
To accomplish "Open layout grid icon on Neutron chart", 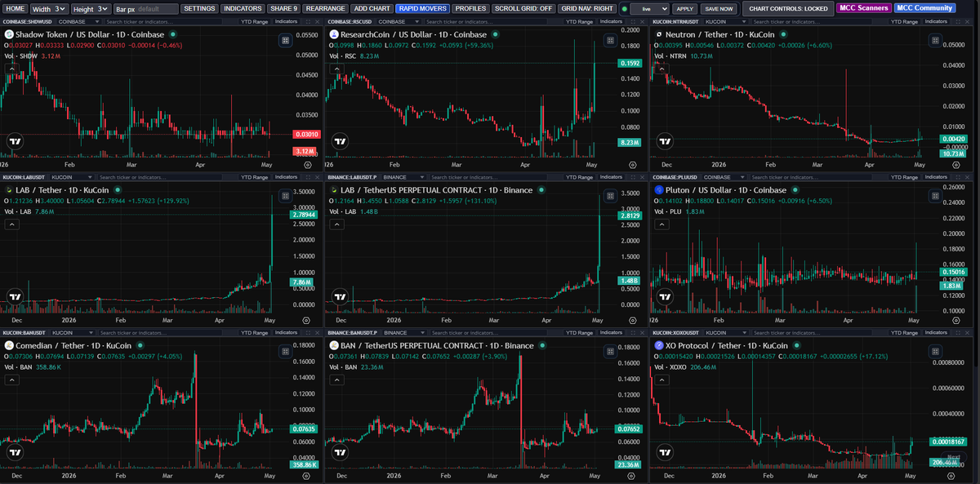I will click(x=934, y=39).
